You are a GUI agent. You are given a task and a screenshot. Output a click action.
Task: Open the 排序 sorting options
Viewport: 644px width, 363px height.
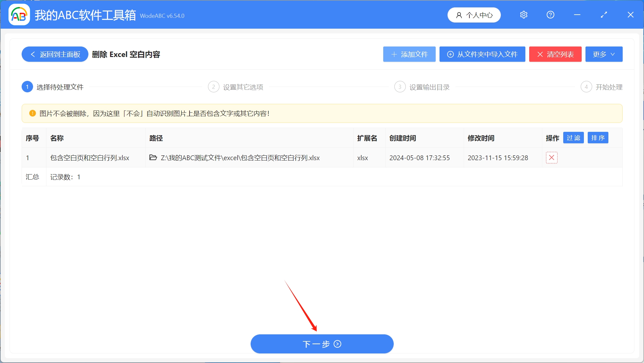coord(598,138)
